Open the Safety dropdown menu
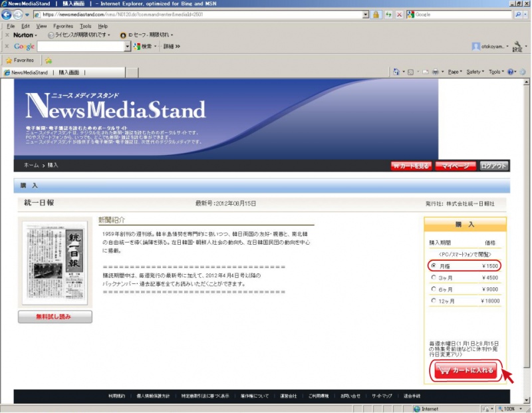Screen dimensions: 532x413 (475, 72)
